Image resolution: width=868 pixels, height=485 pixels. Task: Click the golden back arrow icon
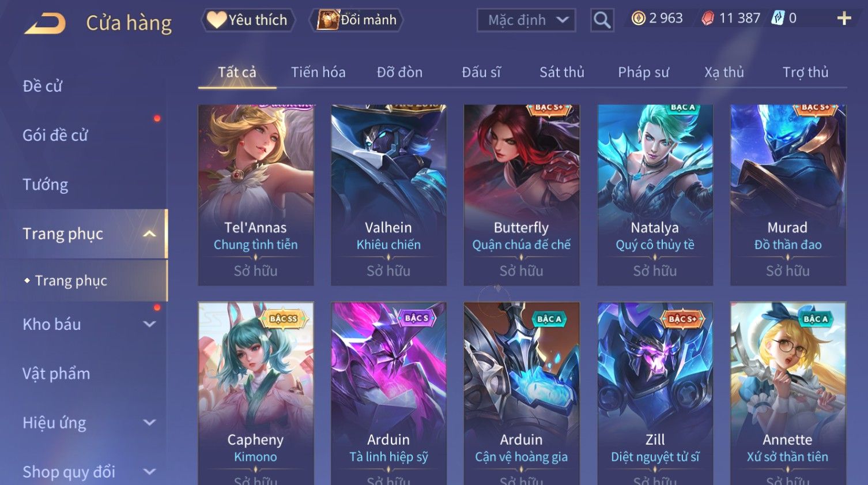click(45, 24)
